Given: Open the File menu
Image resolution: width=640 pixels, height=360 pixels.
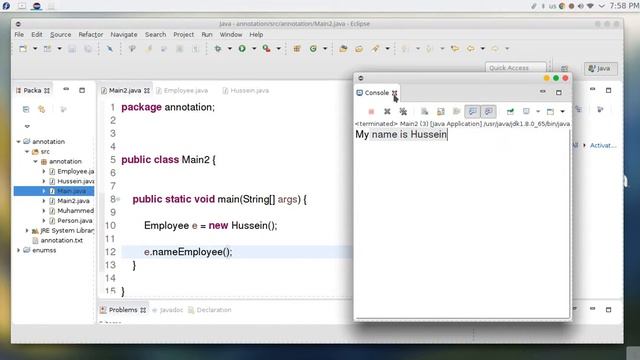Looking at the screenshot, I should [19, 35].
